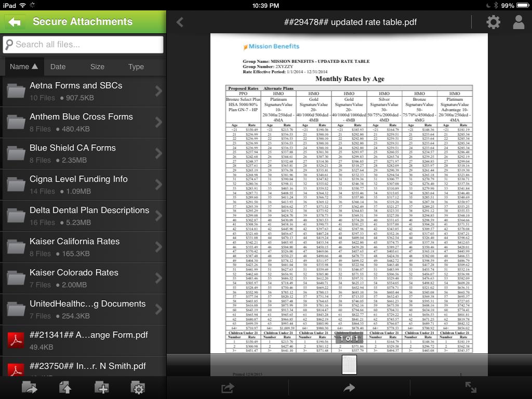This screenshot has width=532, height=399.
Task: Toggle fullscreen with expand arrows icon
Action: pos(471,387)
